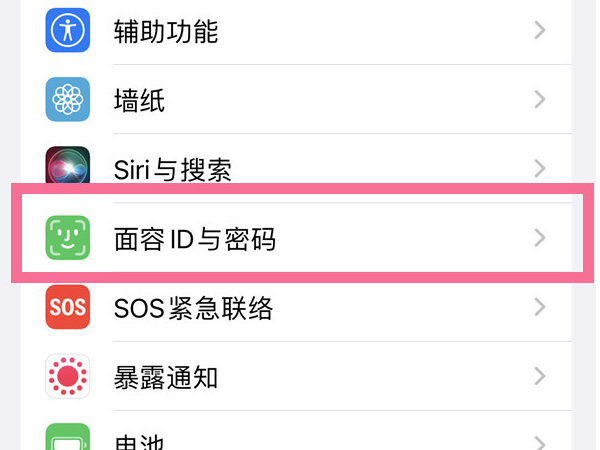Screen dimensions: 600x450
Task: Tap the Siri orb icon
Action: pos(68,167)
